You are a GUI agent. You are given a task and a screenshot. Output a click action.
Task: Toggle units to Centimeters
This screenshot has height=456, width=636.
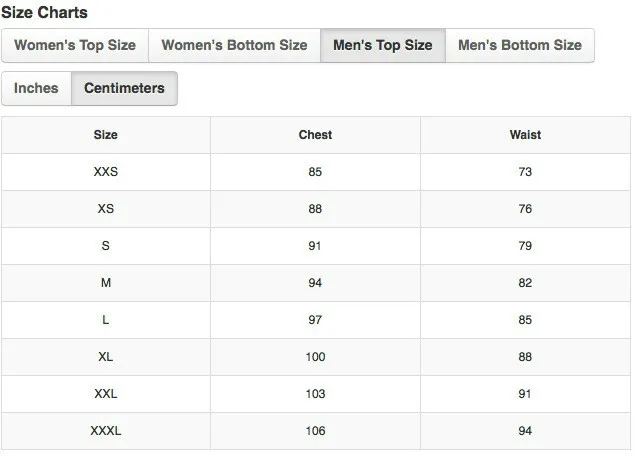coord(124,88)
